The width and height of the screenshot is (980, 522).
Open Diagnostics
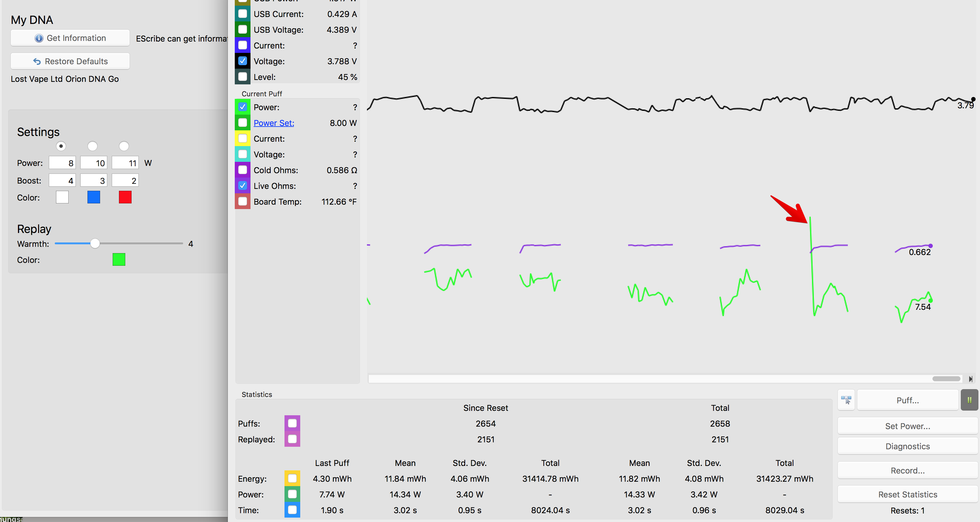[907, 446]
